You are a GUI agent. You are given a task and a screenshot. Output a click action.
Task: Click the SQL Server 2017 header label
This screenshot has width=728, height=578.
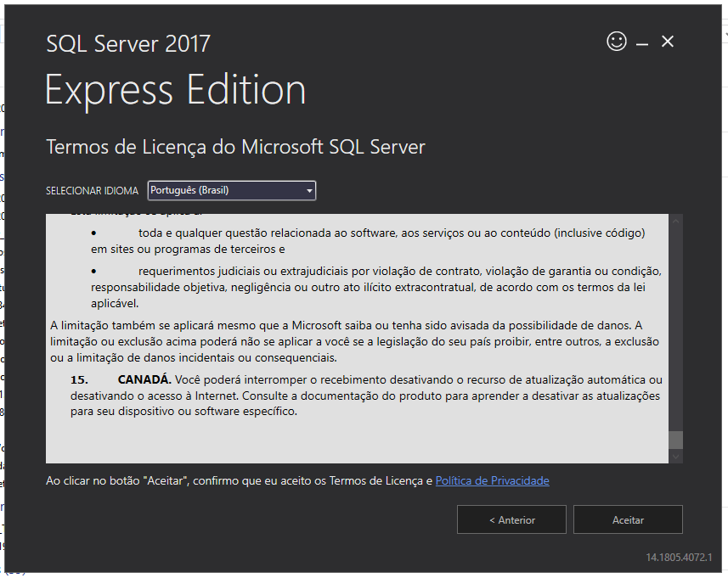point(127,43)
